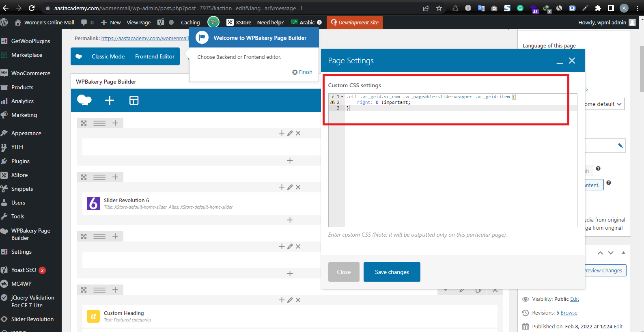Edit the Slider Revolution row with pencil

290,187
